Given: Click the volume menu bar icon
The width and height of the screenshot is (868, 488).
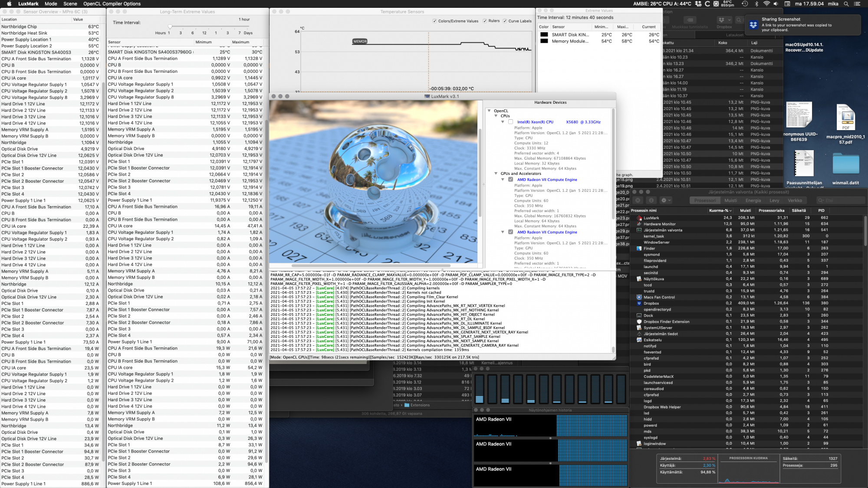Looking at the screenshot, I should point(776,3).
